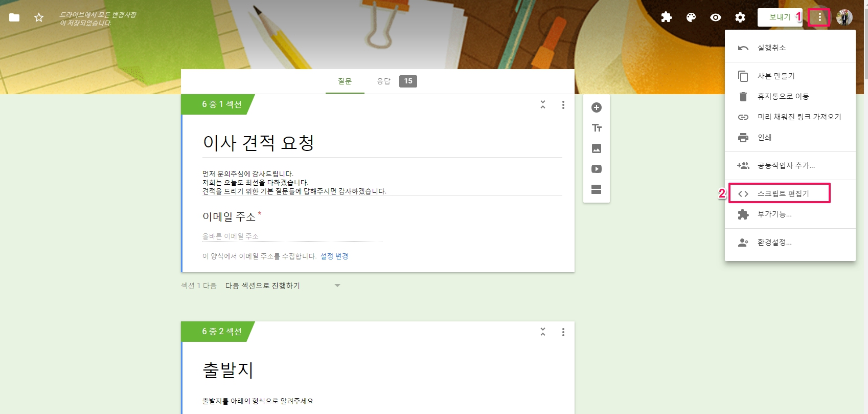Viewport: 868px width, 414px height.
Task: Open the 다음 섹션으로 진행하기 dropdown
Action: 283,286
